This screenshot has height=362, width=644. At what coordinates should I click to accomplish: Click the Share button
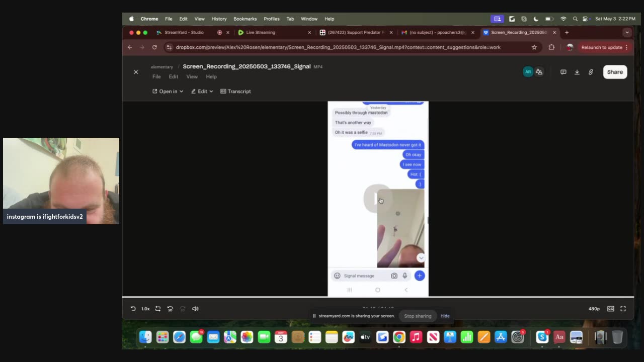(615, 72)
